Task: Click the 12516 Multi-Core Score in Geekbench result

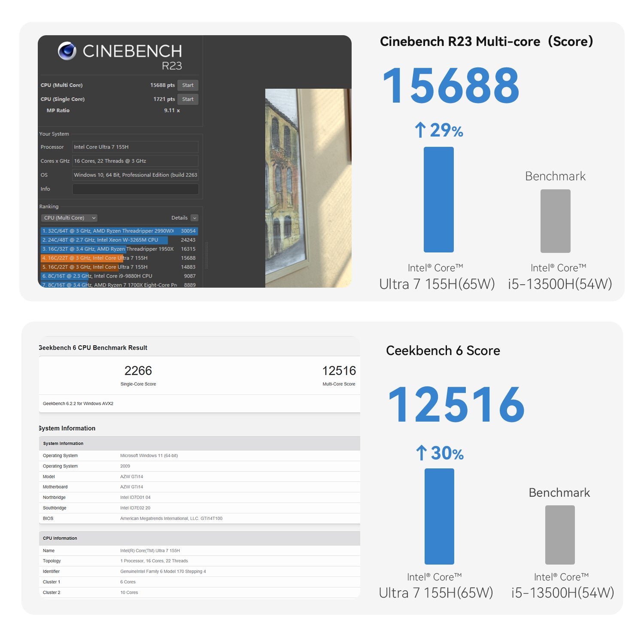Action: pos(339,371)
